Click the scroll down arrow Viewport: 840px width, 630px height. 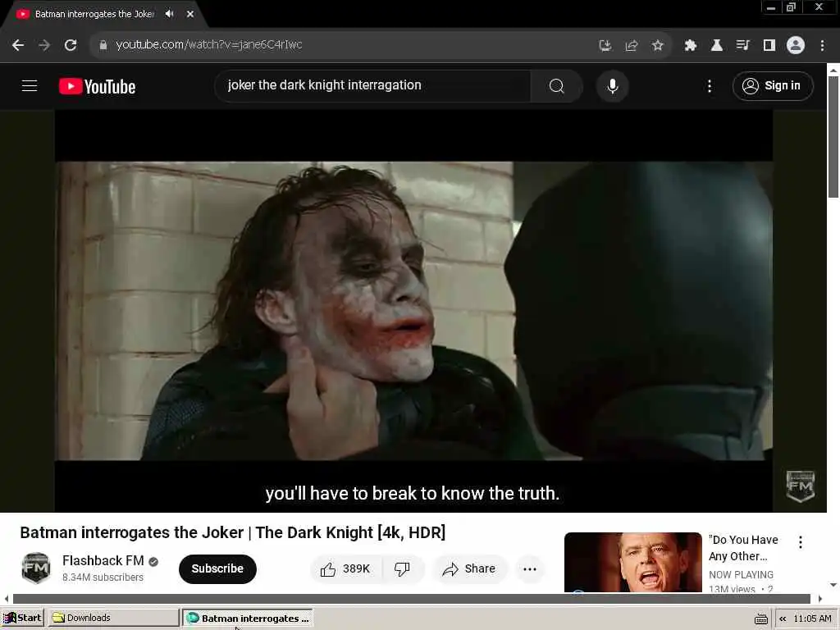pos(833,585)
